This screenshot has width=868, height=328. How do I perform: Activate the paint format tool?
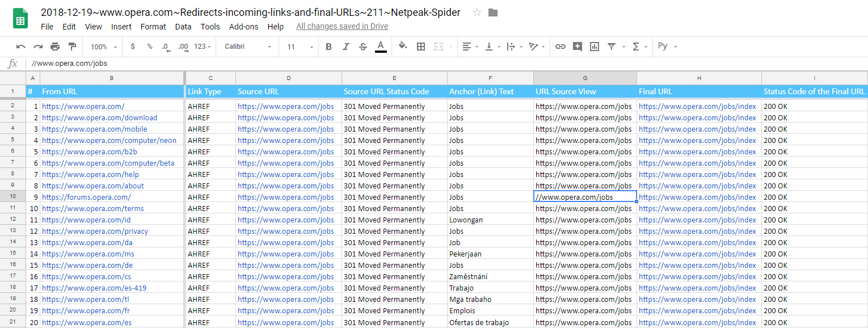tap(72, 47)
